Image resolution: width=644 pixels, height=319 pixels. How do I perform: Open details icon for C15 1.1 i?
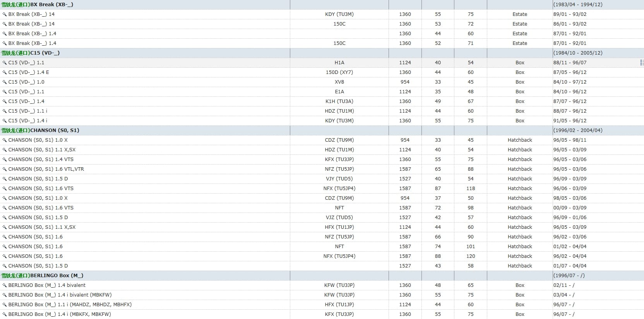pyautogui.click(x=5, y=111)
